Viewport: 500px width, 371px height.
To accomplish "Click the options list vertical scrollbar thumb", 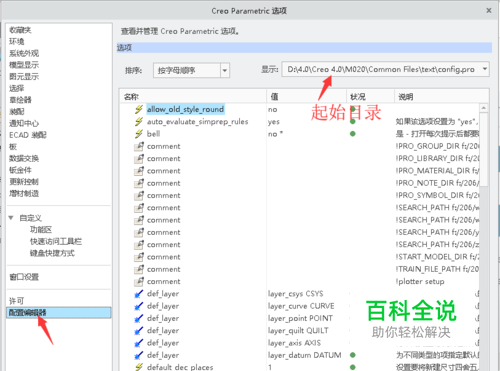I will [x=484, y=149].
